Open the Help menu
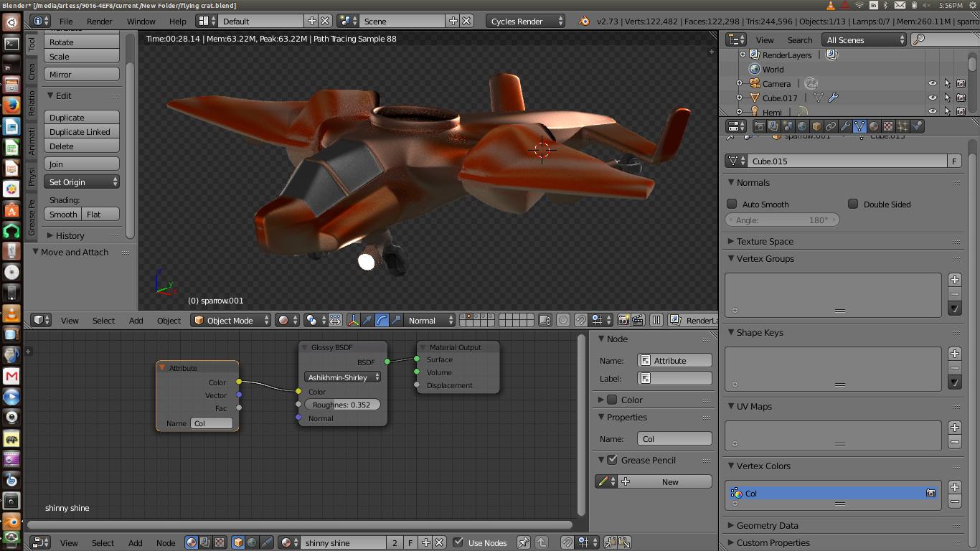 (x=177, y=22)
